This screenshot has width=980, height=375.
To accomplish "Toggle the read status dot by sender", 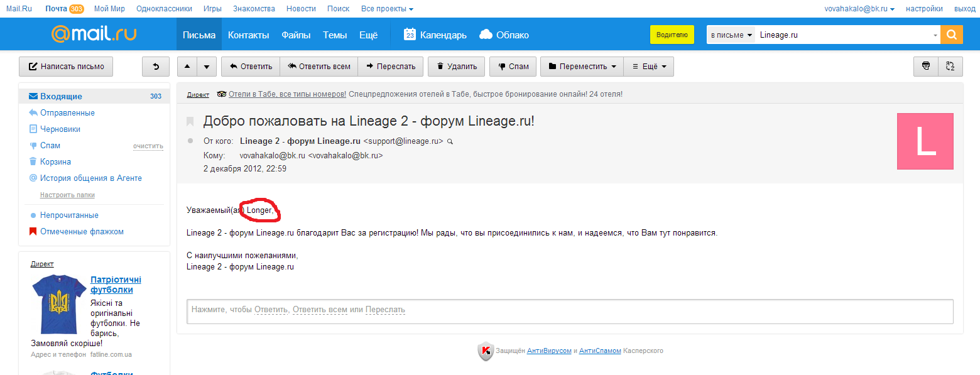I will (x=190, y=141).
